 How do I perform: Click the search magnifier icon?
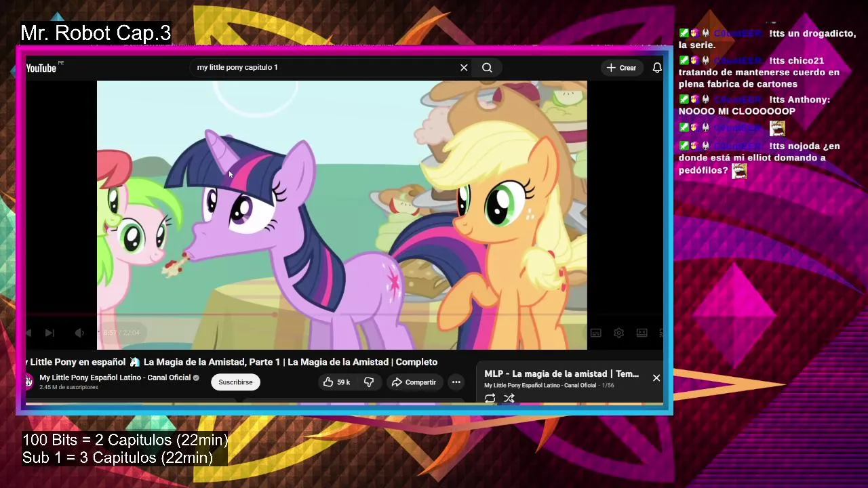[487, 68]
